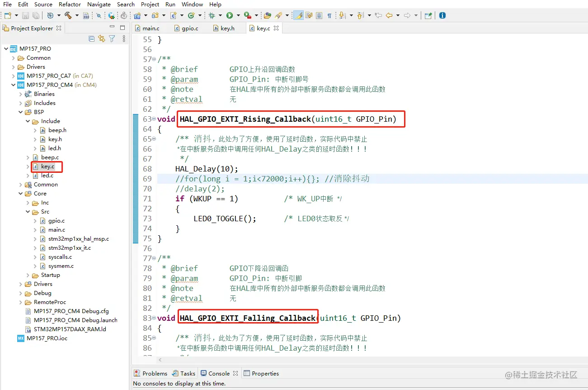
Task: Collapse the BSP folder node
Action: point(20,112)
